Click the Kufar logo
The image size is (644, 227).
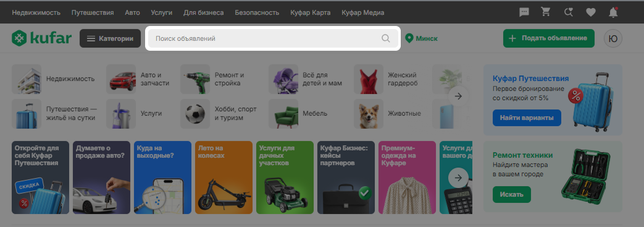pyautogui.click(x=42, y=38)
